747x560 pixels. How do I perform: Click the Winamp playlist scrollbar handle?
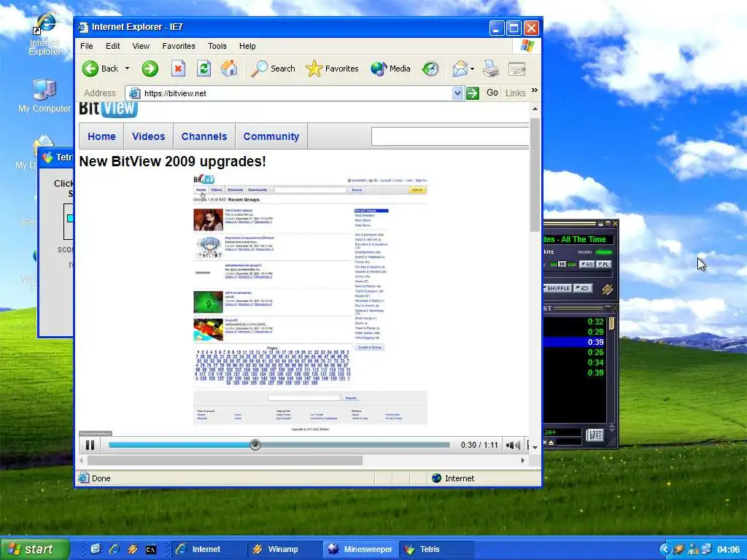pyautogui.click(x=612, y=324)
